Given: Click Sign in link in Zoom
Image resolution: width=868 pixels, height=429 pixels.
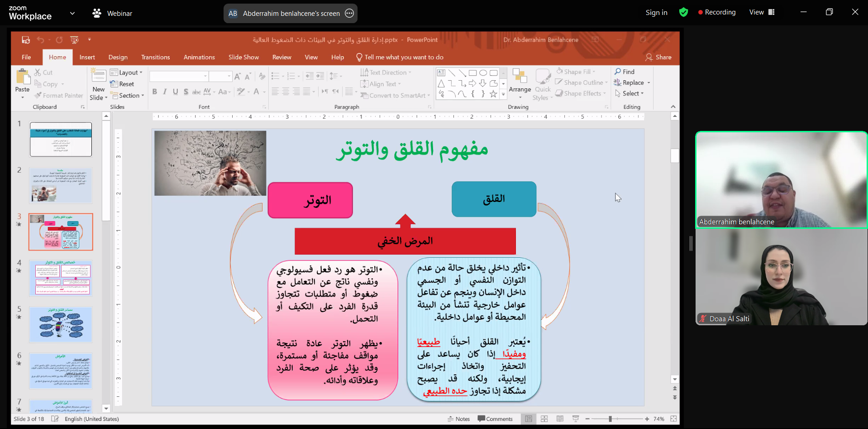Looking at the screenshot, I should pyautogui.click(x=656, y=12).
